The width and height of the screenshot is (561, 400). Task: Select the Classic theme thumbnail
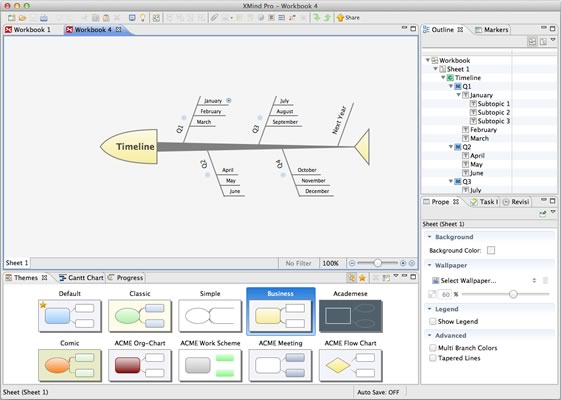(140, 316)
